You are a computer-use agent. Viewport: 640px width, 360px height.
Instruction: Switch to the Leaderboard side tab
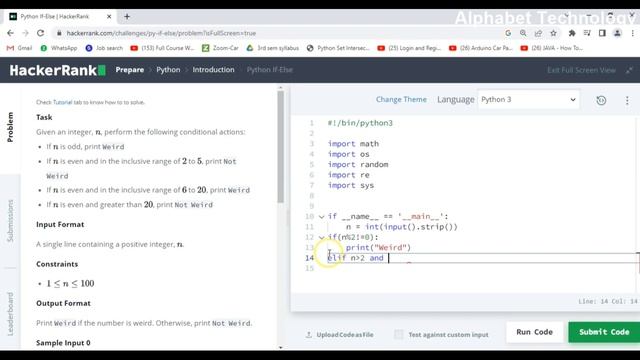coord(10,313)
